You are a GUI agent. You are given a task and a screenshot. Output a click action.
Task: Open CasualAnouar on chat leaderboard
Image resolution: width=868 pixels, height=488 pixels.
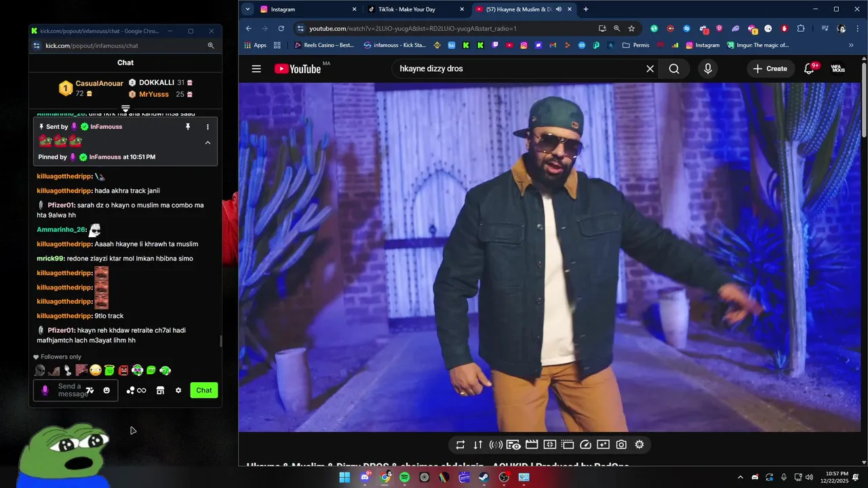[99, 83]
